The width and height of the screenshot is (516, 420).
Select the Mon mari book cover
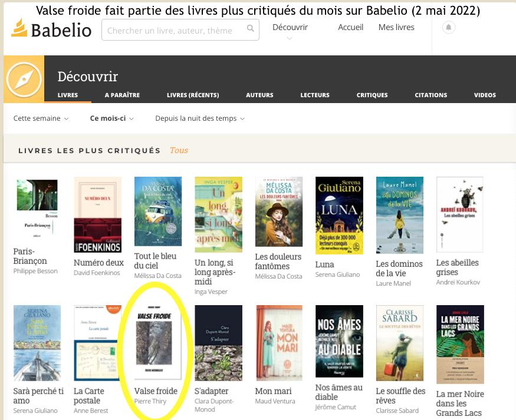pyautogui.click(x=279, y=343)
